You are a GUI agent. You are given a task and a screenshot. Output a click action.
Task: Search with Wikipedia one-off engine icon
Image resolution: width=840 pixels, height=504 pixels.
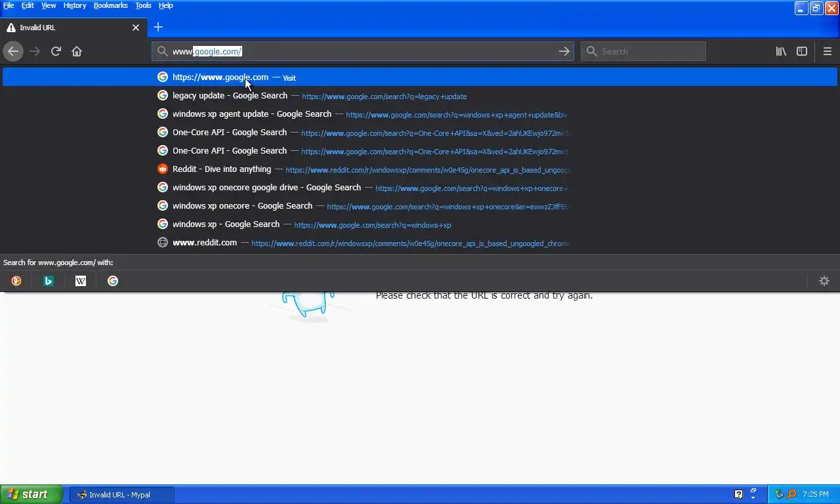tap(81, 281)
